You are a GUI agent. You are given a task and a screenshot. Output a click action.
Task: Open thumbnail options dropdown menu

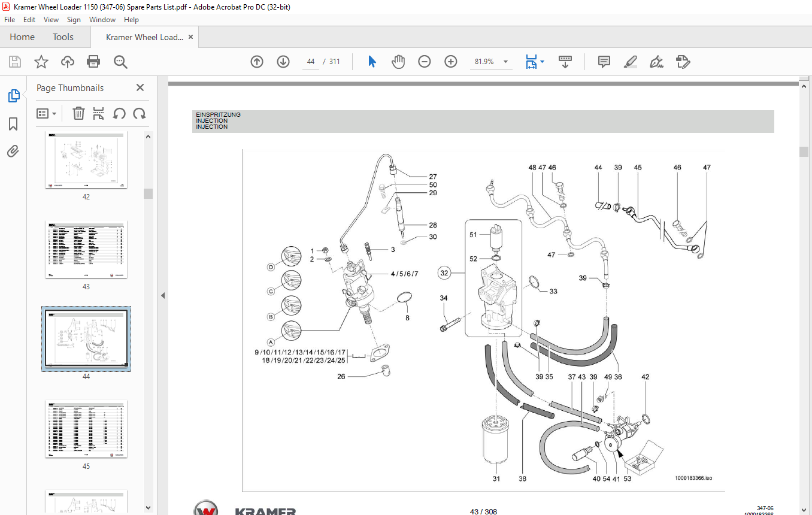(x=47, y=113)
